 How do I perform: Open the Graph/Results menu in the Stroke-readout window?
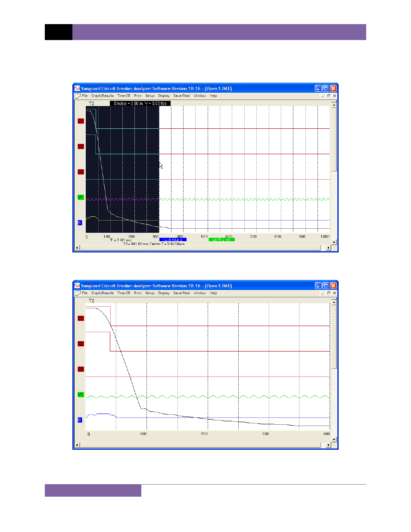click(x=103, y=96)
